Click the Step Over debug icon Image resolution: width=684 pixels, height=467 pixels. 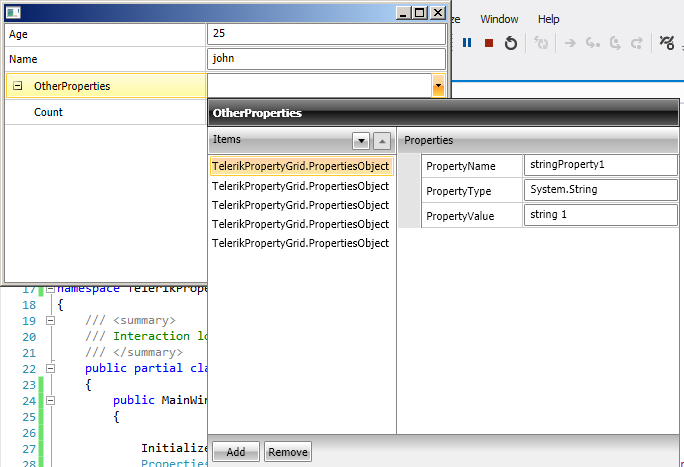[615, 43]
